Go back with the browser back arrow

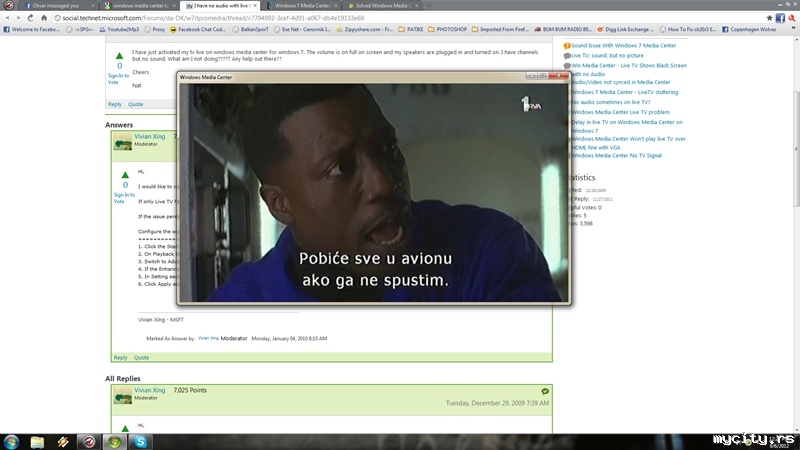coord(7,18)
